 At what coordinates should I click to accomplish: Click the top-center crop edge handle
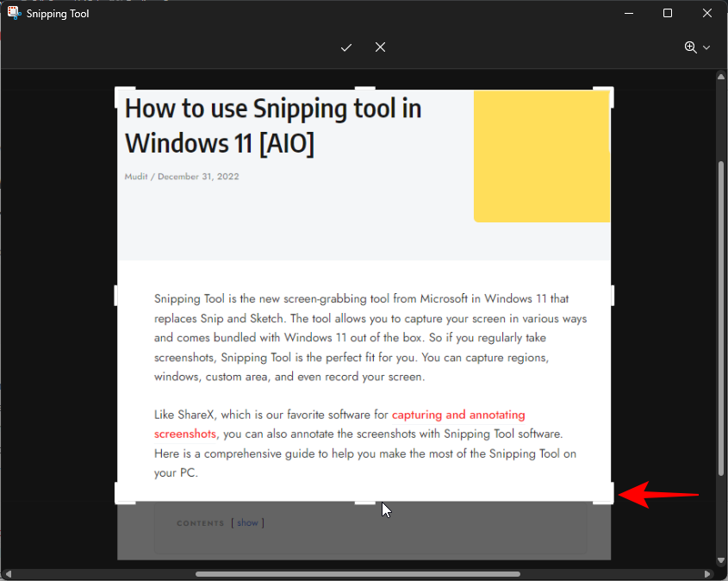(365, 88)
